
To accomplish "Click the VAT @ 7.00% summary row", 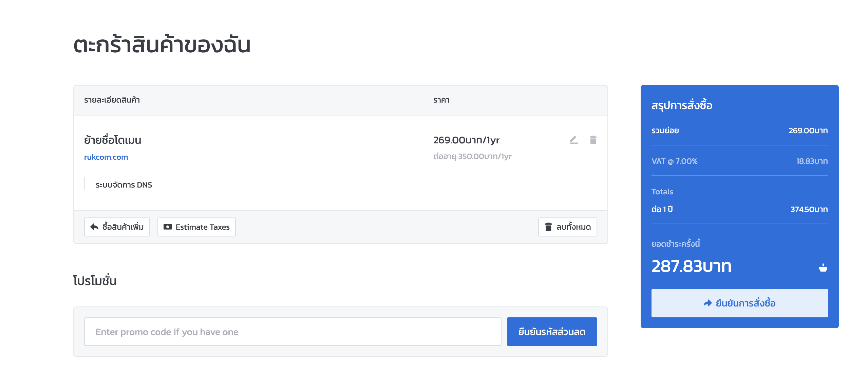I will pyautogui.click(x=739, y=161).
